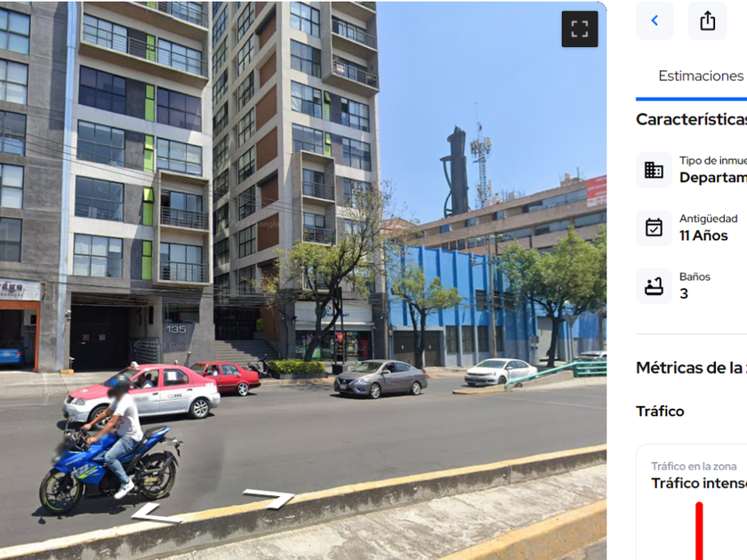The image size is (747, 560).
Task: Click the 135 building number sign
Action: [176, 330]
